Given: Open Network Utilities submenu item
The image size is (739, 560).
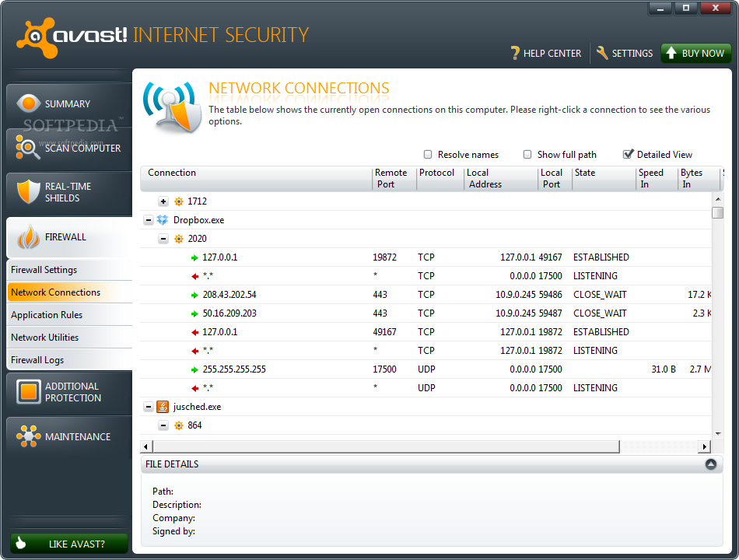Looking at the screenshot, I should coord(69,338).
